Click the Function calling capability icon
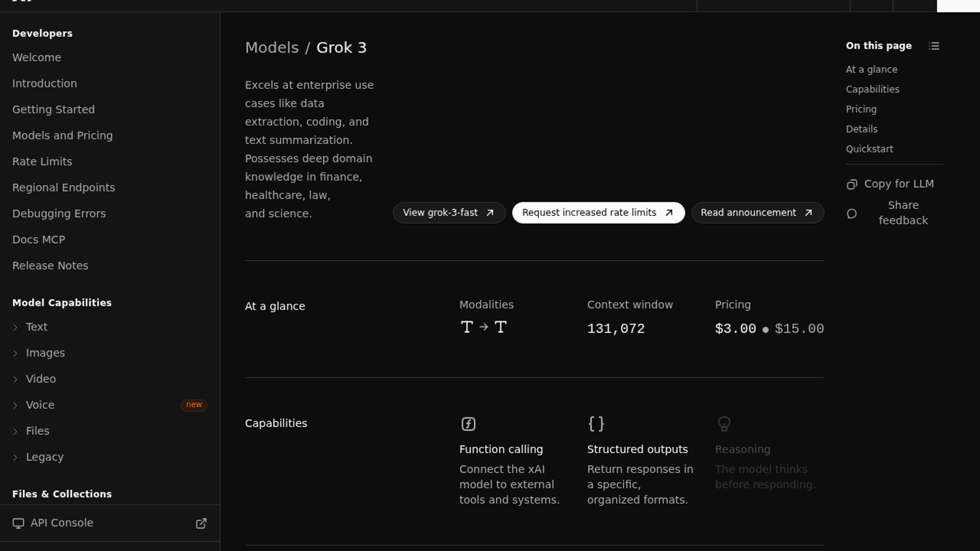 [468, 424]
